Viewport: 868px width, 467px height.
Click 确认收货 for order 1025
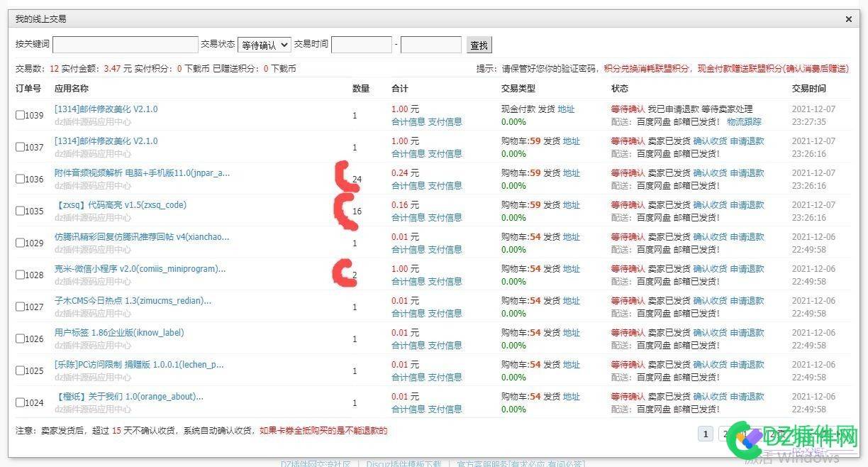(x=710, y=365)
